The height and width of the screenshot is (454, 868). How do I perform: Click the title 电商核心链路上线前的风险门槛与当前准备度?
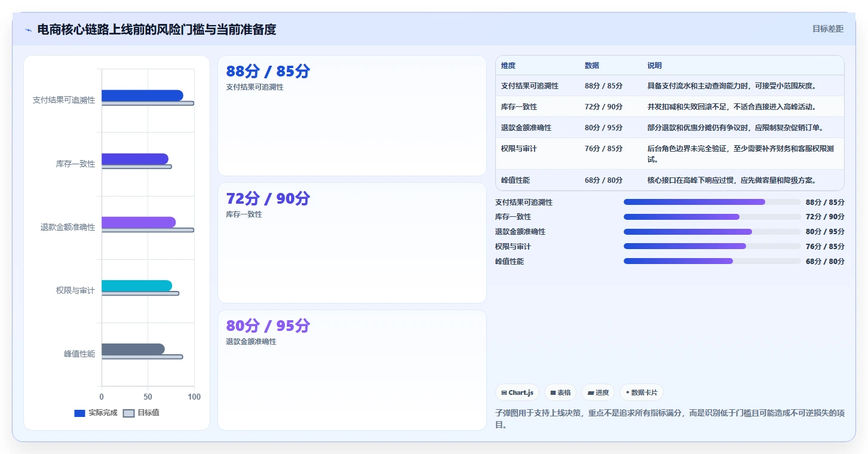(x=157, y=29)
